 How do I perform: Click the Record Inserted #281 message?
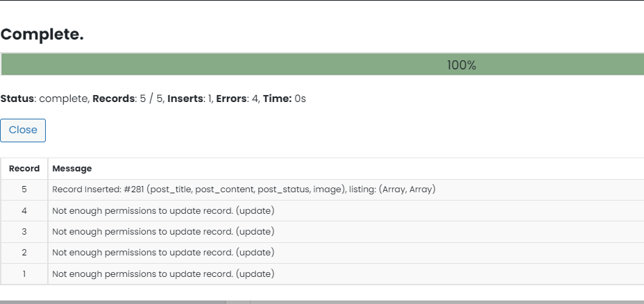click(x=244, y=189)
